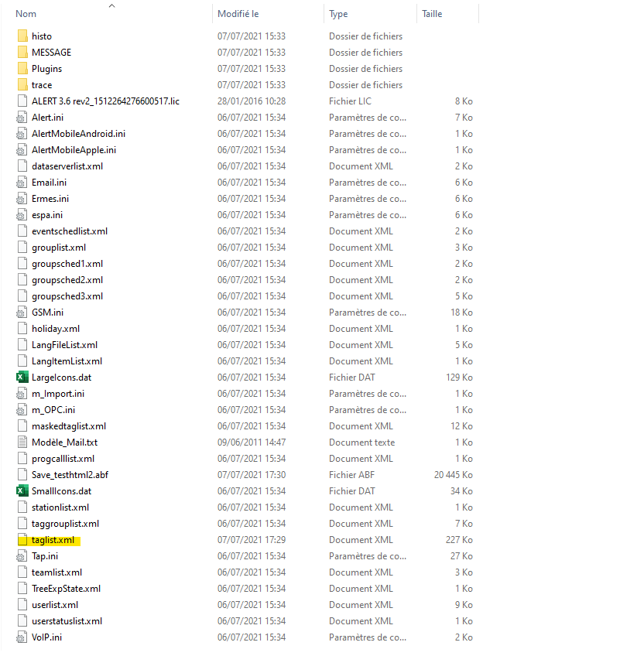Click the sort arrow above Nom
The image size is (644, 656).
(x=111, y=5)
